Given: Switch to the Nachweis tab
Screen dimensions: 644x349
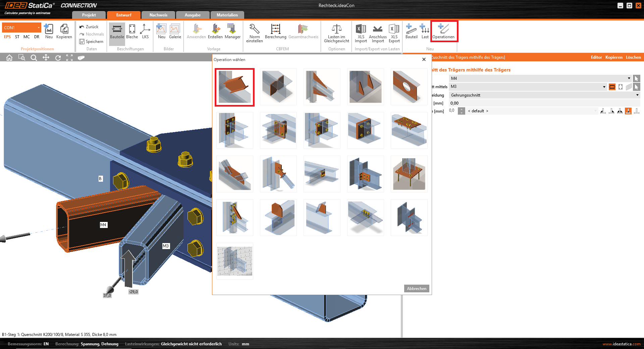Looking at the screenshot, I should [158, 15].
